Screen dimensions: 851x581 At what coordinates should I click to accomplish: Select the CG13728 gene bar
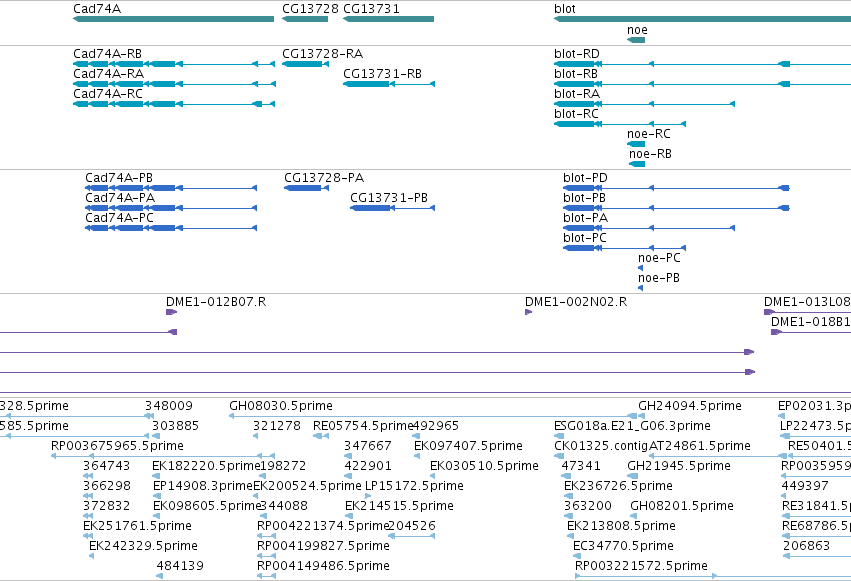click(x=305, y=19)
